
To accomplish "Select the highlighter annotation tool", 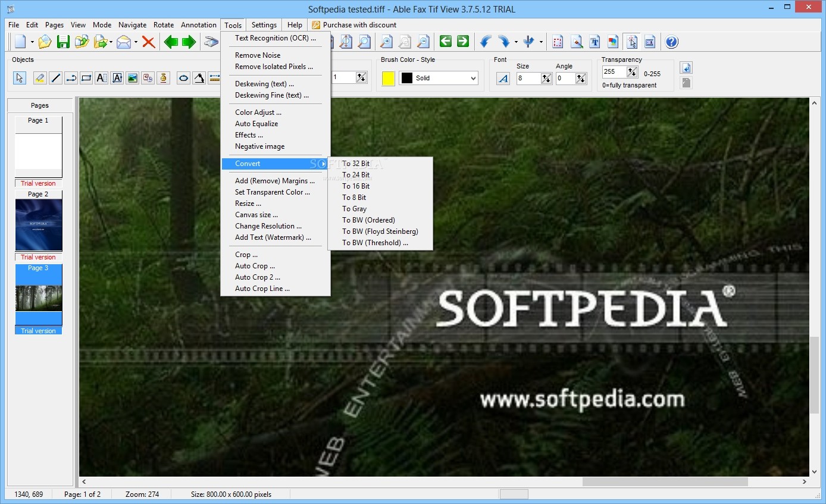I will [x=40, y=78].
